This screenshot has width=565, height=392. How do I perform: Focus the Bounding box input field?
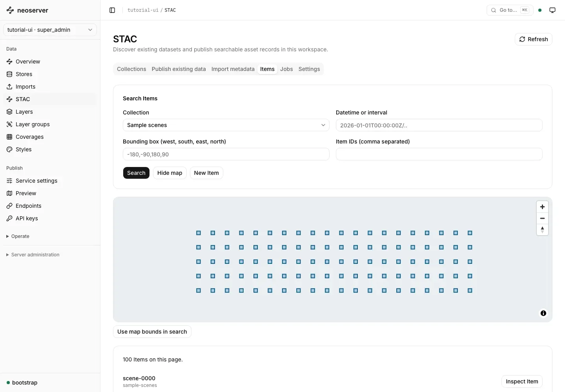click(226, 154)
